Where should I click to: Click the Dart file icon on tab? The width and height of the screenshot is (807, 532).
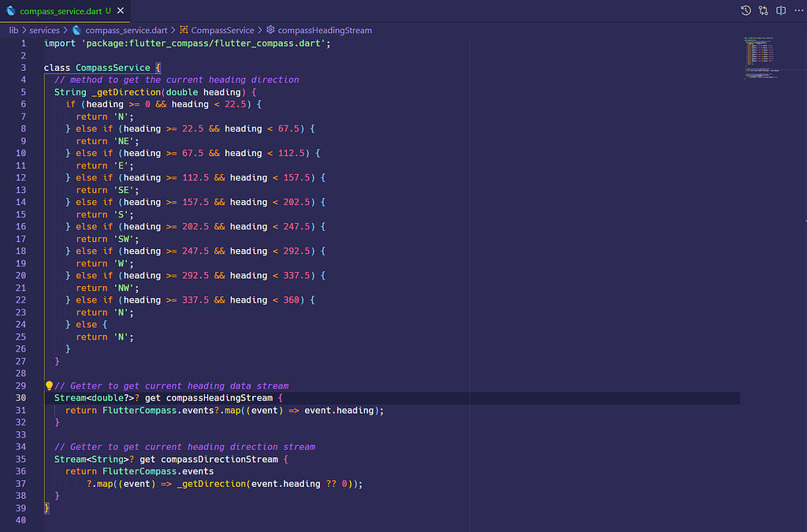11,11
